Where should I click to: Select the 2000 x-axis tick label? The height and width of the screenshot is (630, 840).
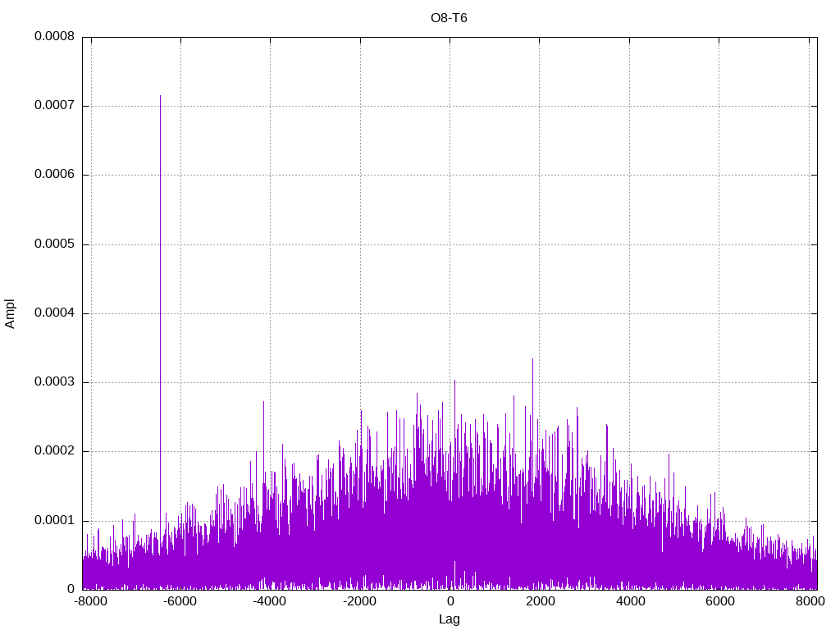tap(539, 601)
